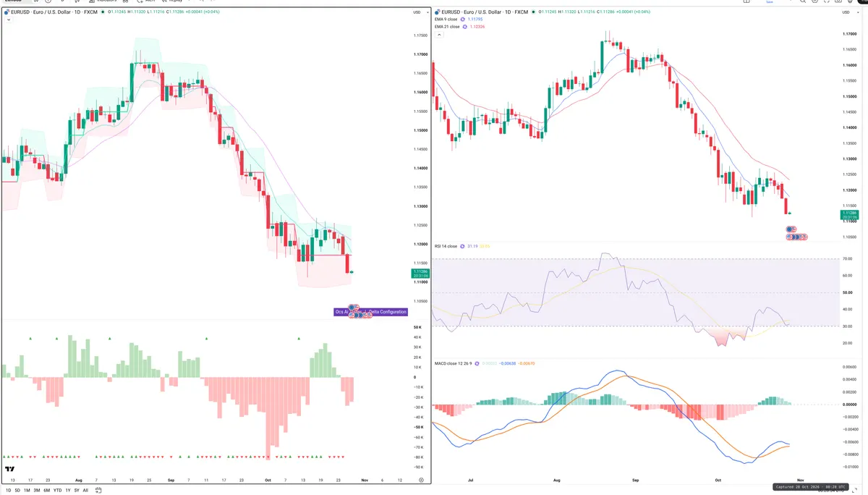
Task: Expand the indicator legend on the left chart
Action: coord(7,20)
